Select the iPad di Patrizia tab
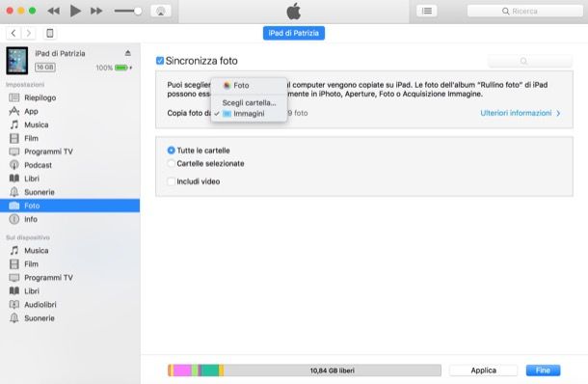This screenshot has width=588, height=384. [x=294, y=33]
